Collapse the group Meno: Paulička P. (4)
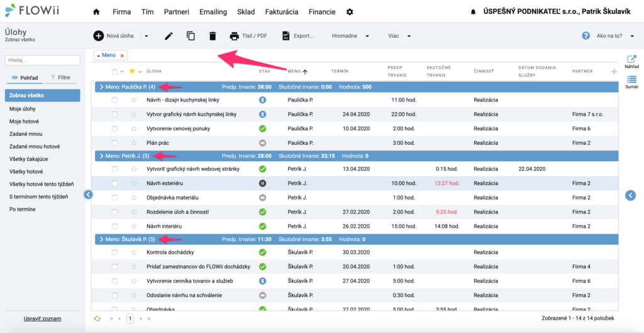This screenshot has width=644, height=333. [101, 87]
